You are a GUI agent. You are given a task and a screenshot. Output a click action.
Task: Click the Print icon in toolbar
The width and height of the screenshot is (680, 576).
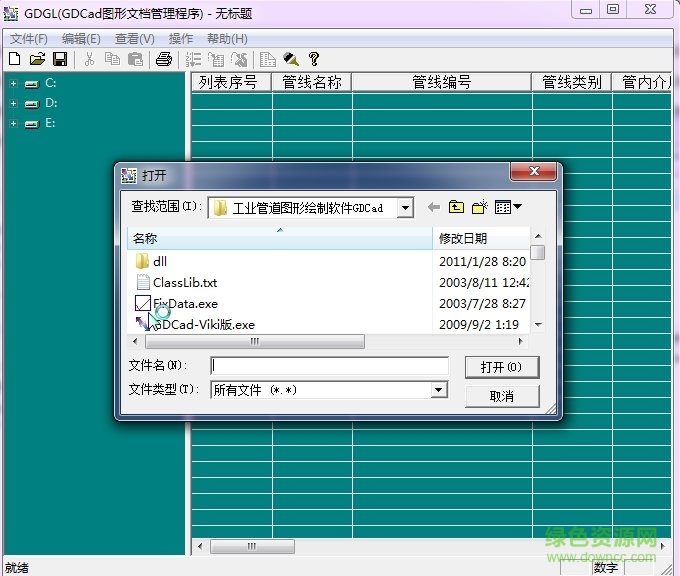click(x=164, y=59)
